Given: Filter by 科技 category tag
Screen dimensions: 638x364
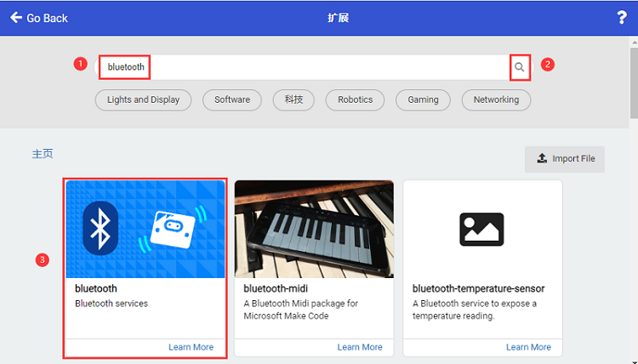Looking at the screenshot, I should [293, 100].
